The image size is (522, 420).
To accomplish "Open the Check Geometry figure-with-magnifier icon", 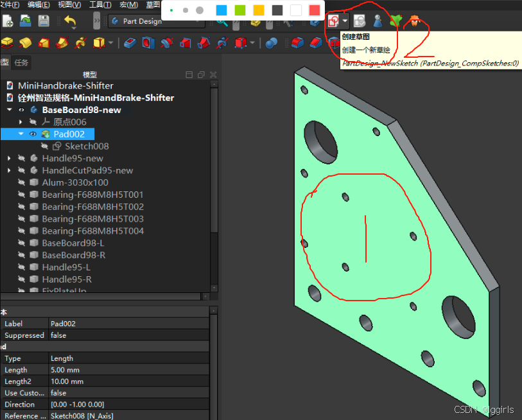I will [x=378, y=21].
